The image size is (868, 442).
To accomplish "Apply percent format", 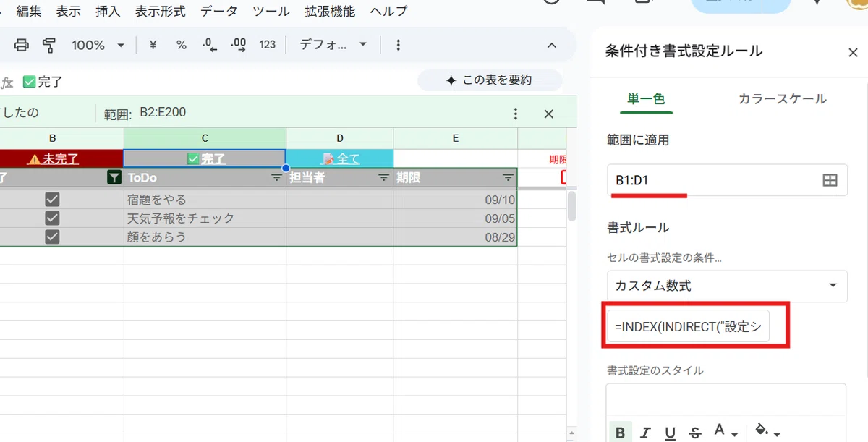I will (181, 45).
